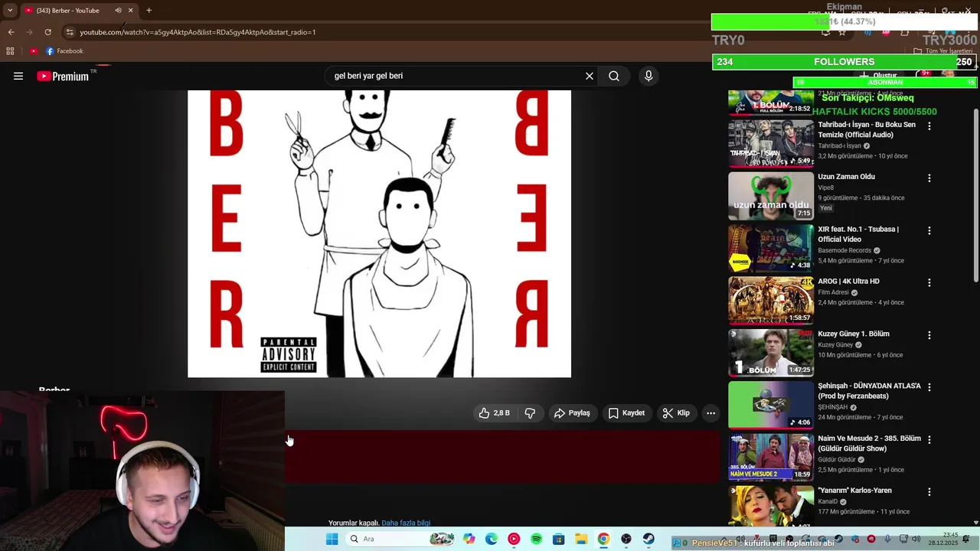Click the youtube.com address bar URL

pyautogui.click(x=198, y=32)
